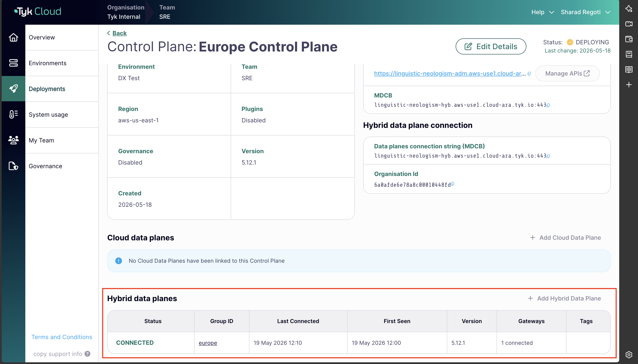Click the Organisation Id '6a0afde6e78a8c00010448fd' text
The width and height of the screenshot is (638, 364).
tap(412, 185)
